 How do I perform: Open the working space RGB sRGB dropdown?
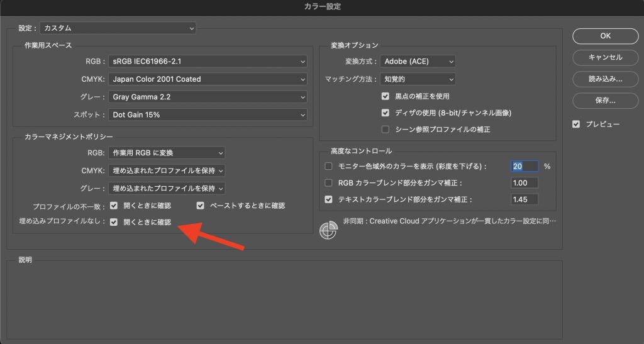[x=208, y=62]
